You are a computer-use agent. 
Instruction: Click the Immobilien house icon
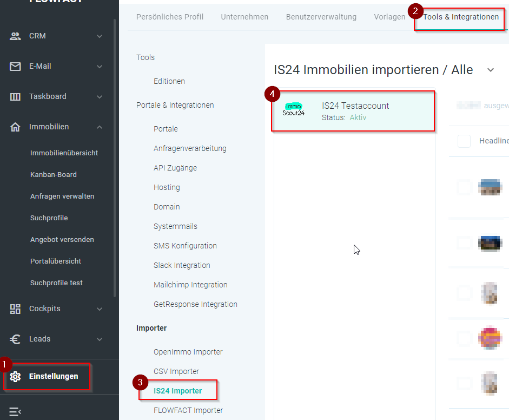pos(15,127)
